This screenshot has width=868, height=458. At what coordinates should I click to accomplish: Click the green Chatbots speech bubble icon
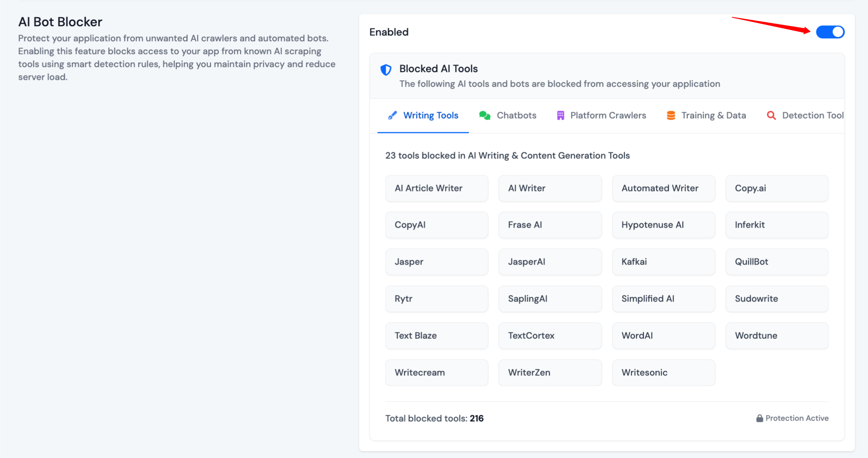coord(485,115)
